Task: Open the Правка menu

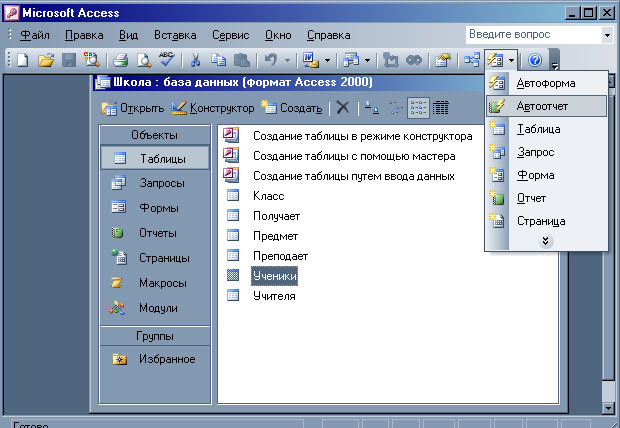Action: (84, 35)
